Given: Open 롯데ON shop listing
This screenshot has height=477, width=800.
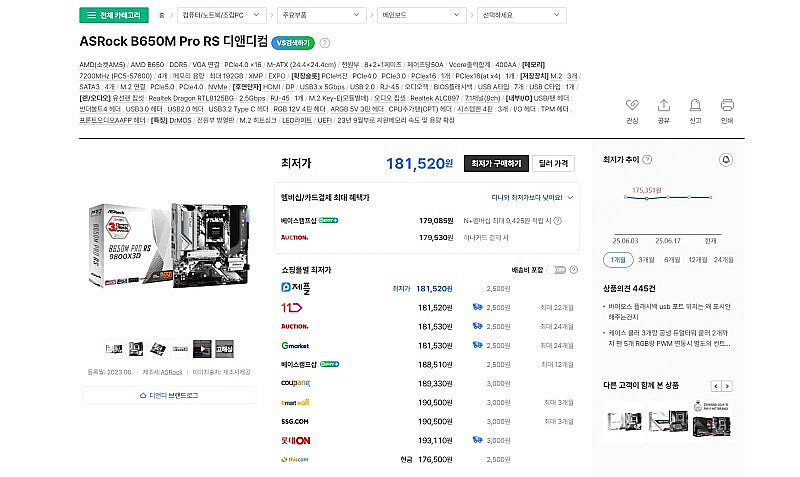Looking at the screenshot, I should tap(295, 440).
